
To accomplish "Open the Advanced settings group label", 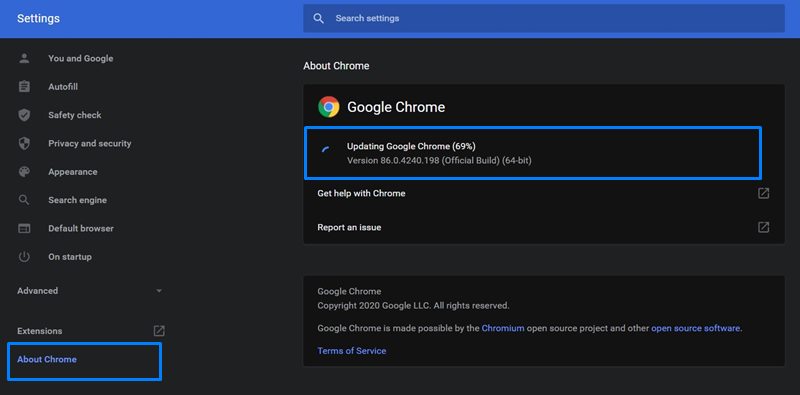I will [x=38, y=291].
